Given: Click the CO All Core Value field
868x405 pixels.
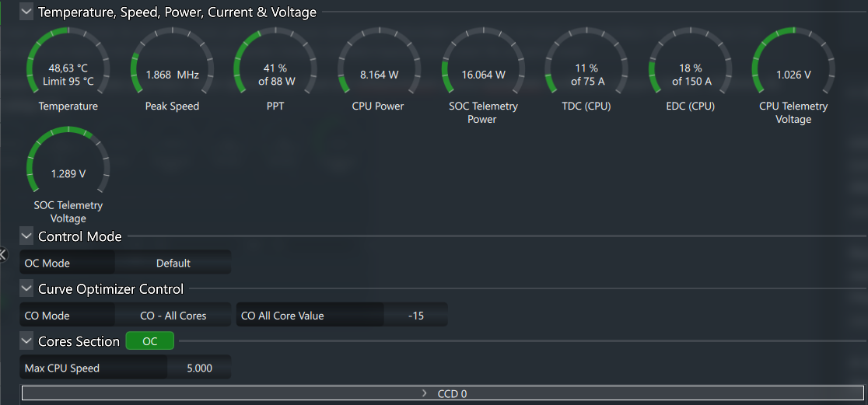Looking at the screenshot, I should coord(417,316).
